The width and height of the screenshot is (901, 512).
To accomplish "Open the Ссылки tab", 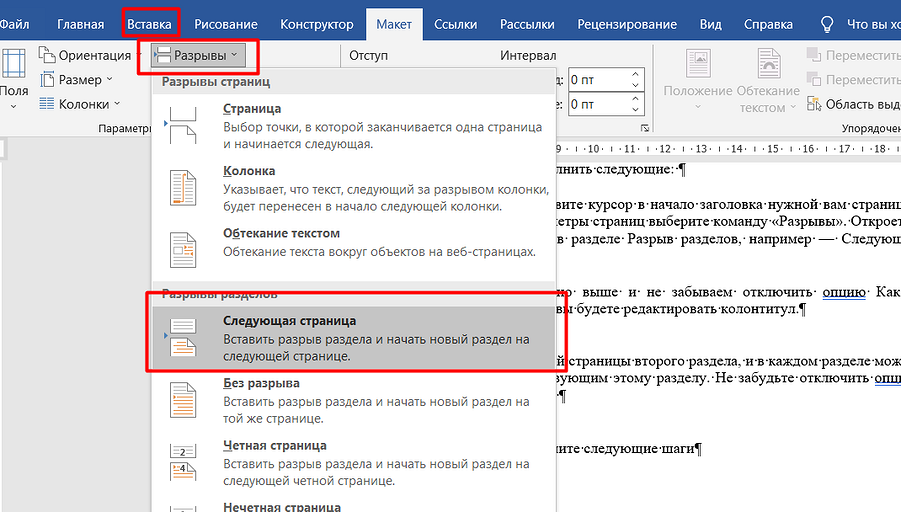I will [x=456, y=24].
